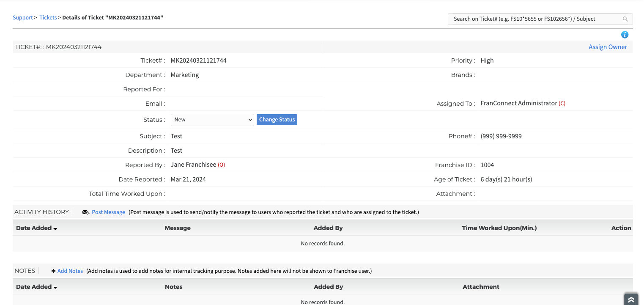
Task: Click the Date Added header in Activity History
Action: point(34,228)
